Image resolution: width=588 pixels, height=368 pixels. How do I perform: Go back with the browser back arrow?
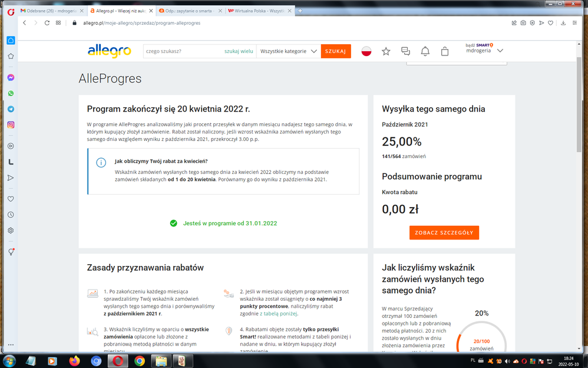coord(24,23)
